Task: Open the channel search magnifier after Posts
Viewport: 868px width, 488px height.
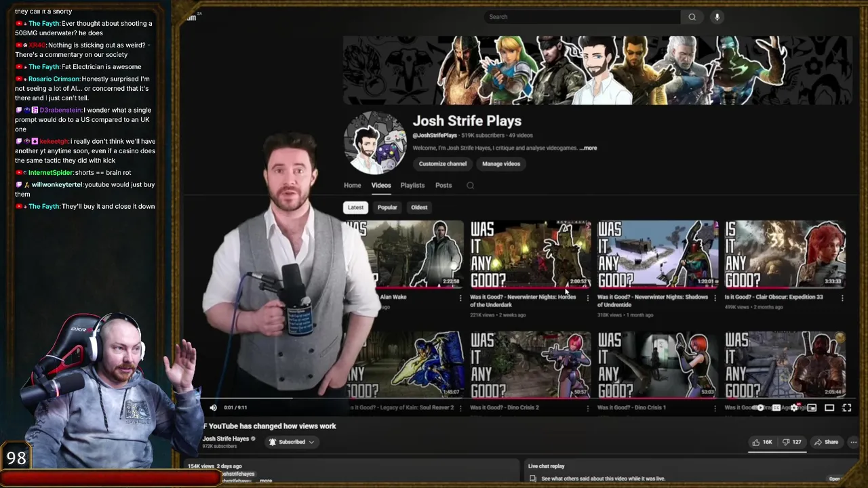Action: 470,185
